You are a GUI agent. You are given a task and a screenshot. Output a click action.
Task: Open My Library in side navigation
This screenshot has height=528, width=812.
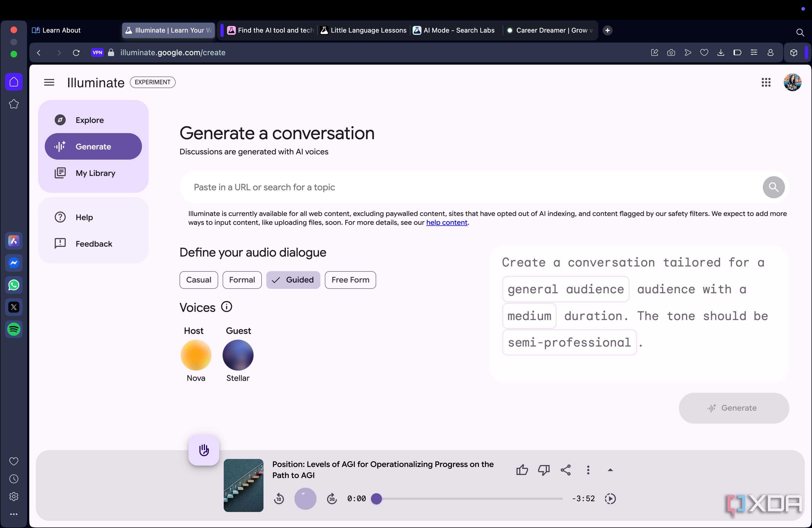click(93, 173)
